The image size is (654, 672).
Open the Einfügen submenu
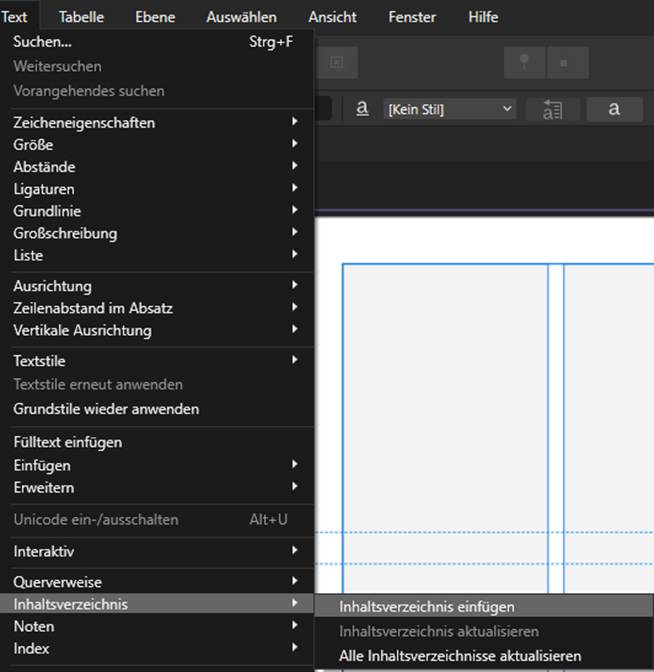click(x=157, y=465)
